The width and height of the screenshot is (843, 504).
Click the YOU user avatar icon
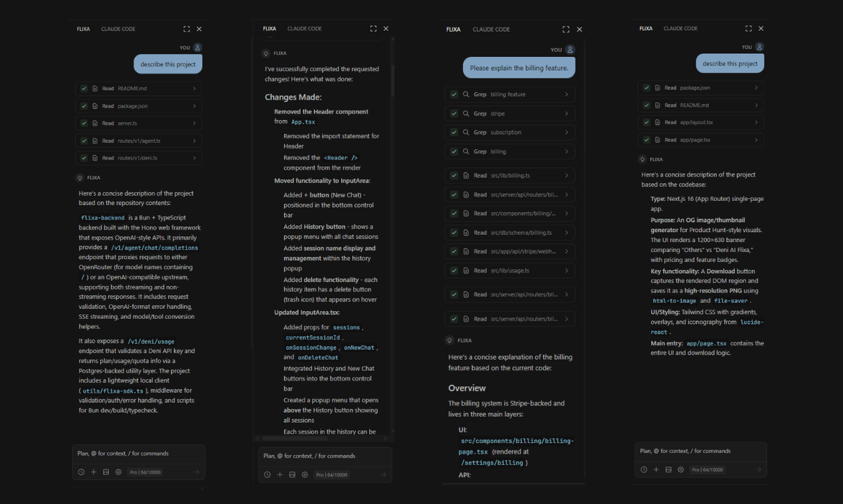tap(196, 47)
